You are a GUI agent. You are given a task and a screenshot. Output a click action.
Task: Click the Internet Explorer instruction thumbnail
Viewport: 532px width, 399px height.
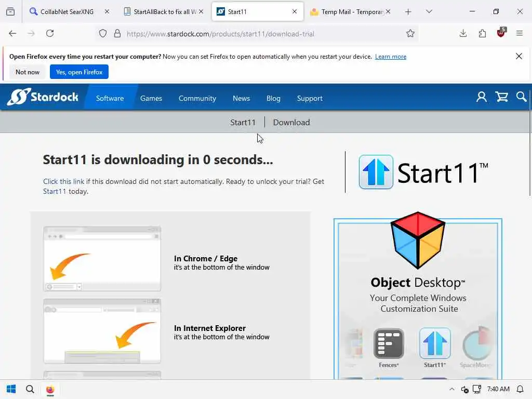click(102, 331)
